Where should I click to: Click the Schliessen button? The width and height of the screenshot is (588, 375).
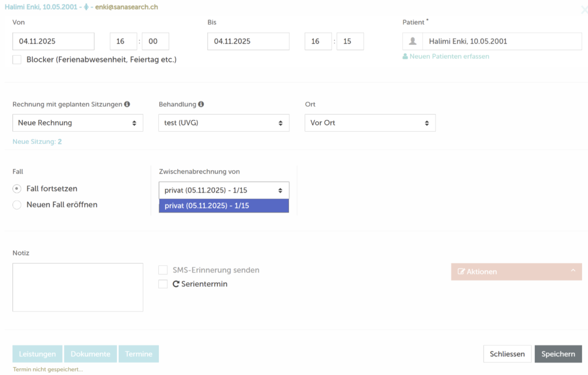point(507,354)
